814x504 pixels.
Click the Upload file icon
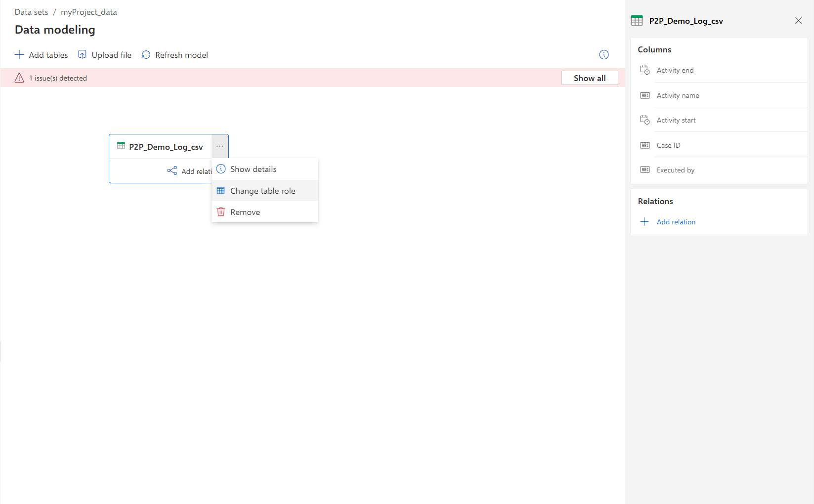82,55
